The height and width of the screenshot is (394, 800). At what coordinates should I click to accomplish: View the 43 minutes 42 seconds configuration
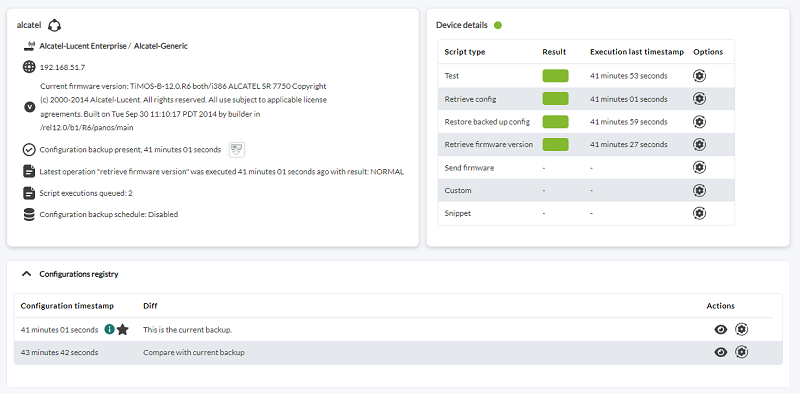[720, 352]
